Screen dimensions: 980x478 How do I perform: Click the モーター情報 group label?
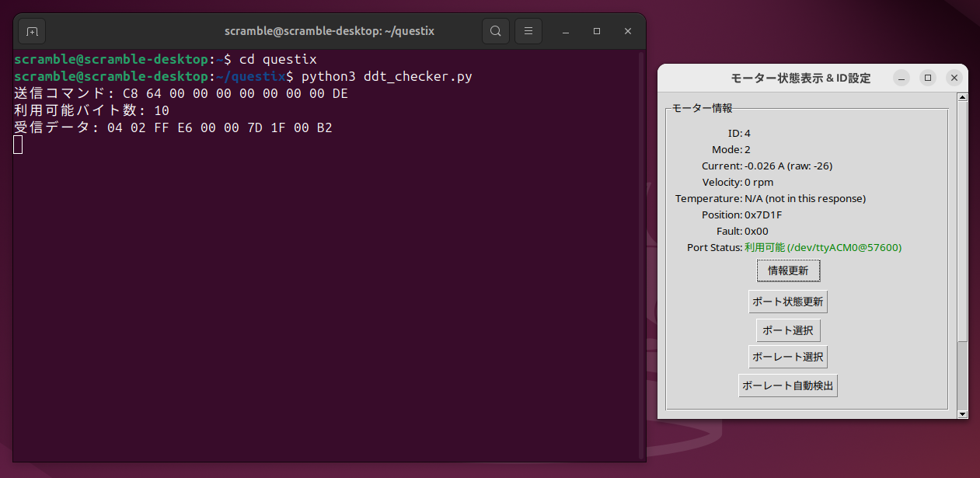tap(702, 108)
